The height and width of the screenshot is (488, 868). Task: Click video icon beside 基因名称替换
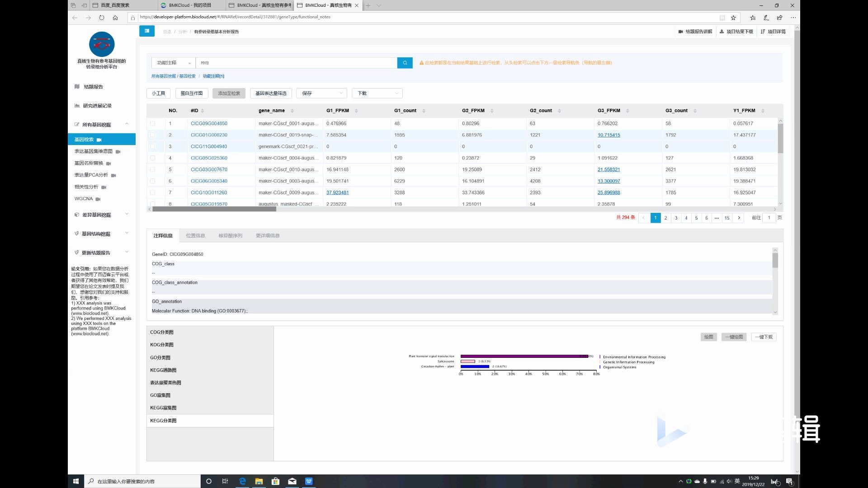tap(108, 163)
